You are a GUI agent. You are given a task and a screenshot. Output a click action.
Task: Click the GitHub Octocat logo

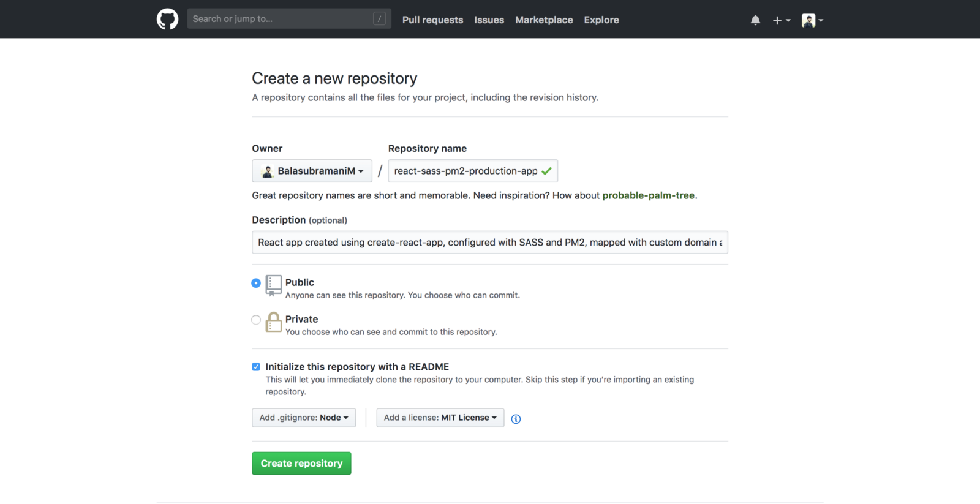(167, 20)
